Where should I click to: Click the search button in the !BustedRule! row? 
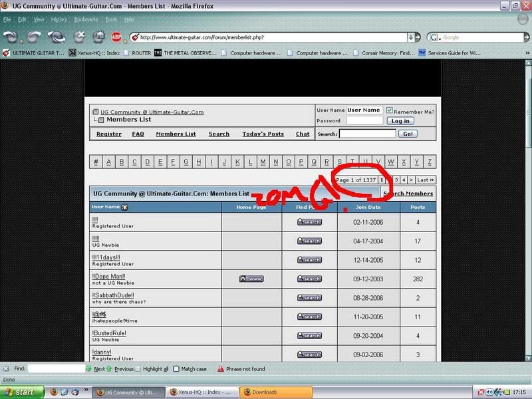coord(309,336)
